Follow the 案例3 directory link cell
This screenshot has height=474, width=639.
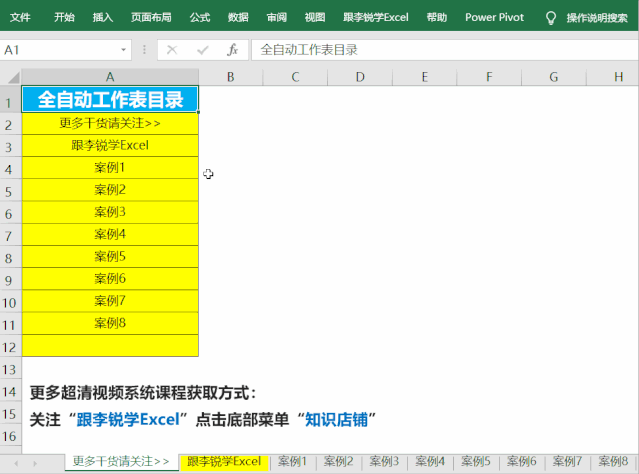(110, 212)
